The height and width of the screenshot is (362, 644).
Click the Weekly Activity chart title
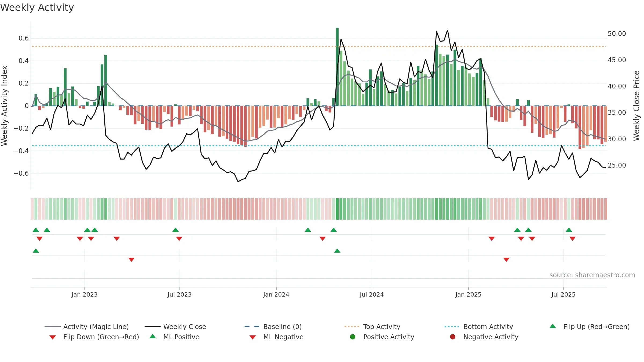pos(37,8)
